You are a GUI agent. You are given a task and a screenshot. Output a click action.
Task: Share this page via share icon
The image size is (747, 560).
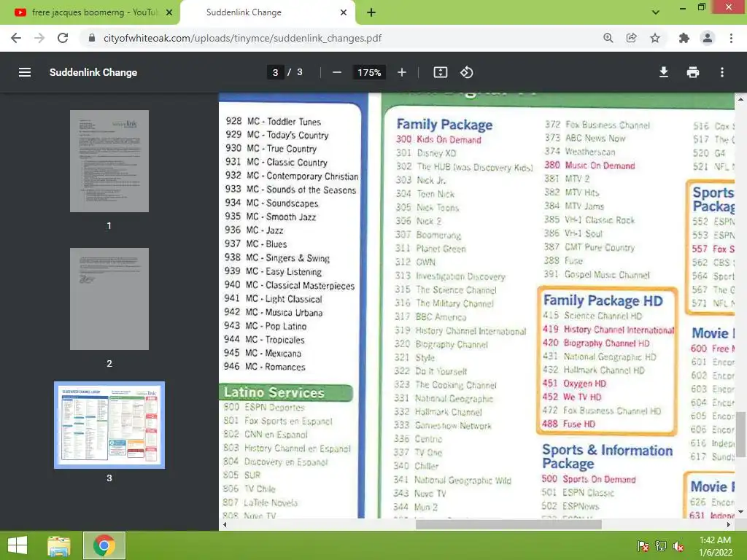631,38
